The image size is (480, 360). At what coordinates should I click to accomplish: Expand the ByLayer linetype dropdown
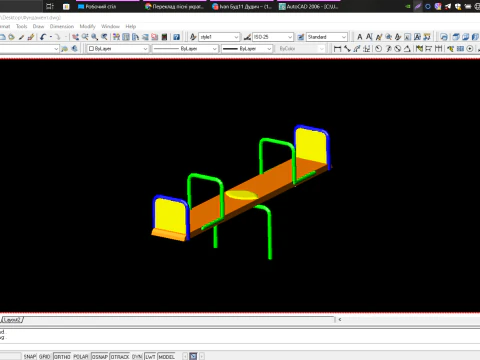(x=215, y=49)
